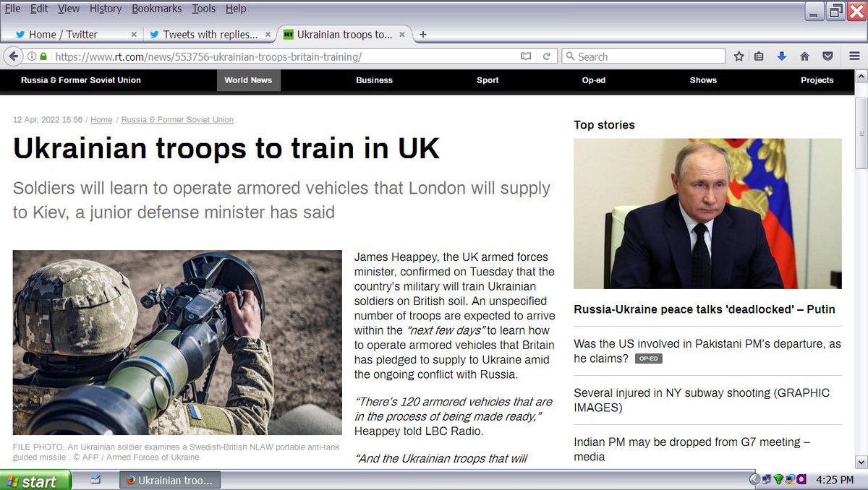Close the Tweets with replies tab
The height and width of the screenshot is (490, 868).
tap(268, 34)
